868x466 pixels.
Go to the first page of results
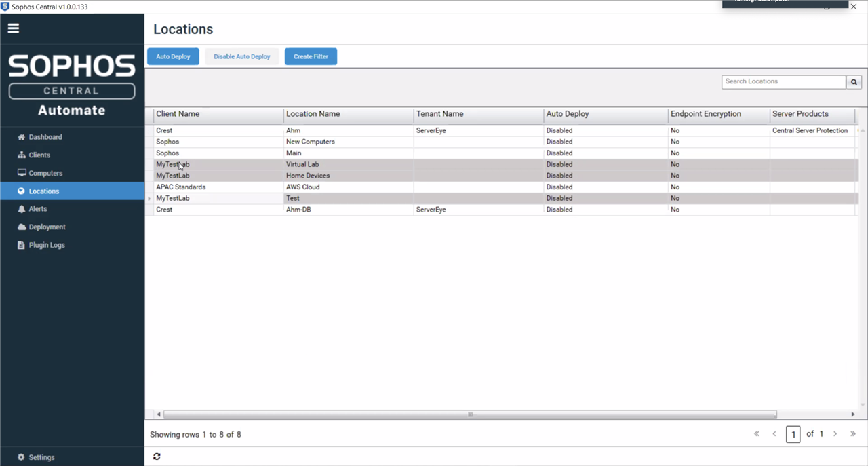click(x=757, y=434)
